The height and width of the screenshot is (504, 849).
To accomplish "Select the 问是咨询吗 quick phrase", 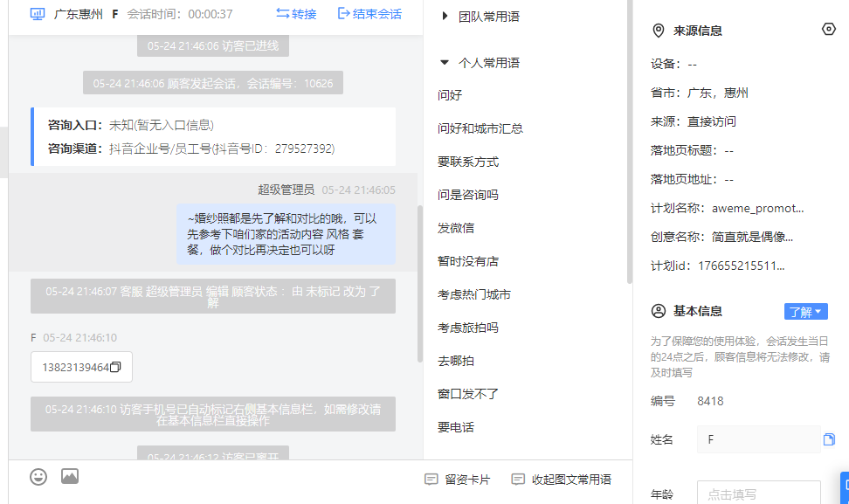I will coord(468,195).
